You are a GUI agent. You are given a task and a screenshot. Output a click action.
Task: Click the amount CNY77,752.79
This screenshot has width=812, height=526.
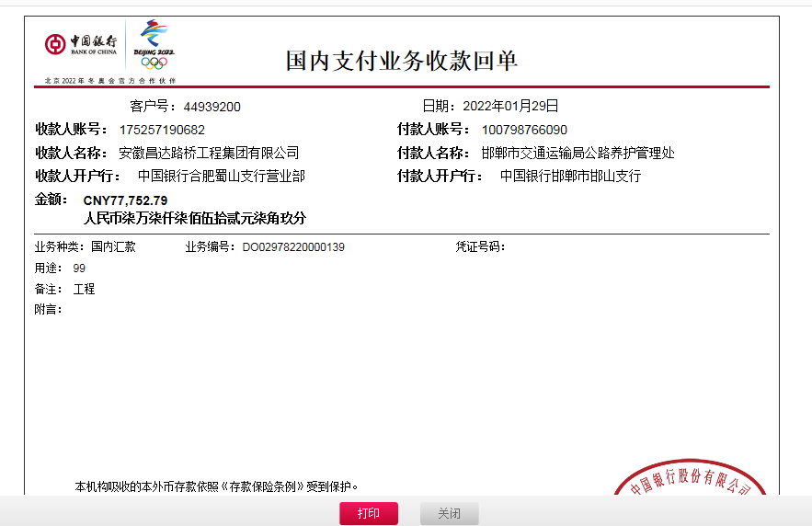(125, 200)
